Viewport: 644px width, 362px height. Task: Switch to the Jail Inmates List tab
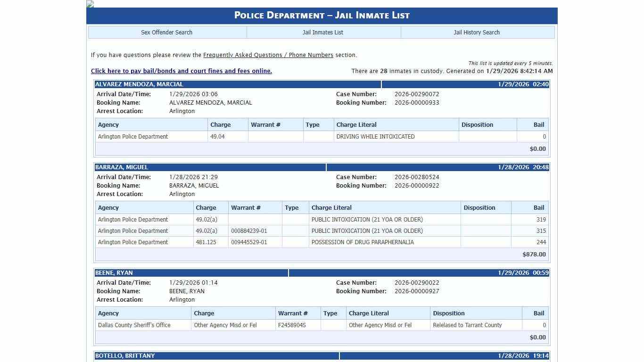tap(323, 33)
